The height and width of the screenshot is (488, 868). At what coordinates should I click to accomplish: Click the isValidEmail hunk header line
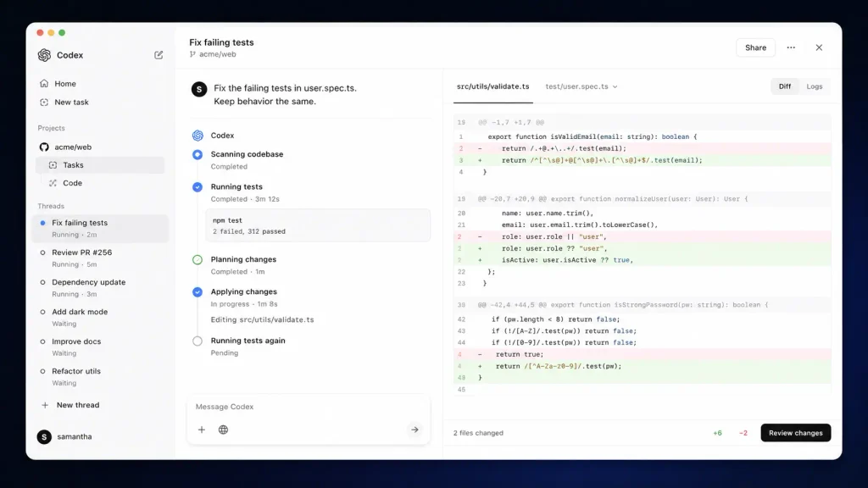[643, 122]
